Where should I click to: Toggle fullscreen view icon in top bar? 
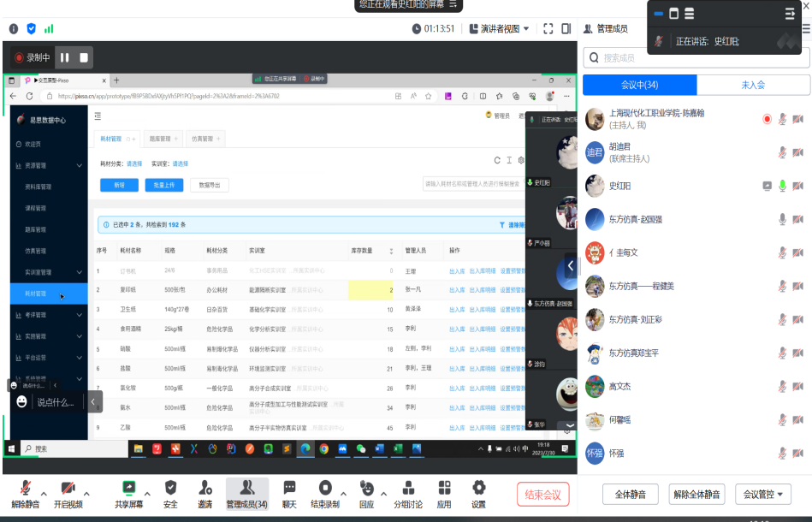[548, 28]
